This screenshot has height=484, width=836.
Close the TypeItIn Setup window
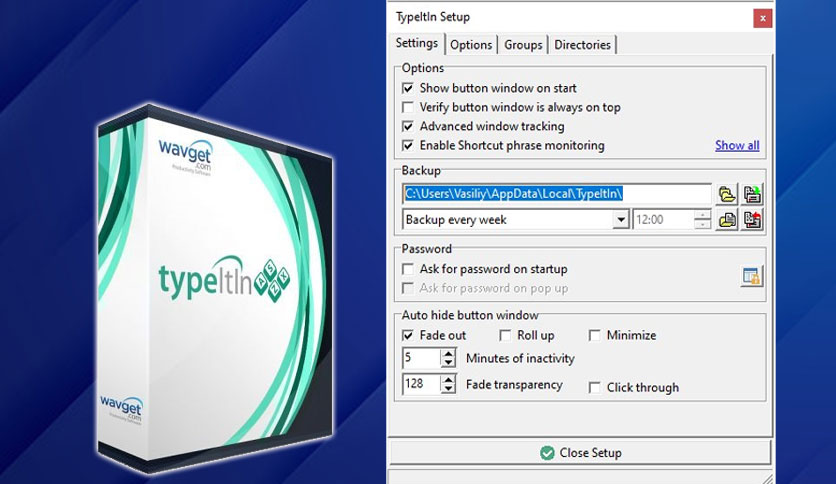point(762,18)
